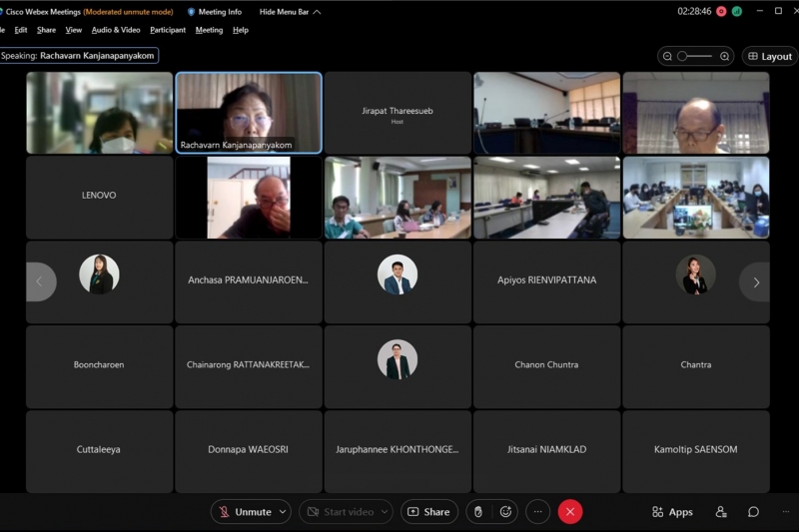
Task: Click the Share button
Action: [428, 512]
